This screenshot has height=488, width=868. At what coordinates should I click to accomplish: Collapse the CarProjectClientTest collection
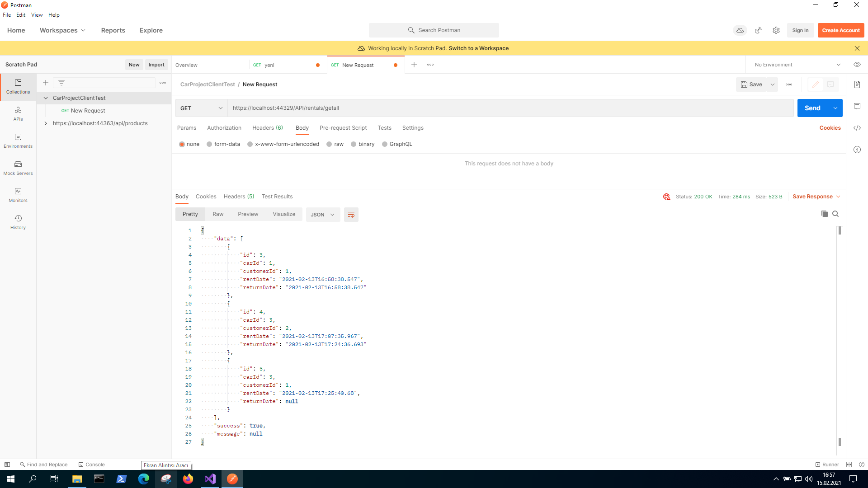[46, 98]
